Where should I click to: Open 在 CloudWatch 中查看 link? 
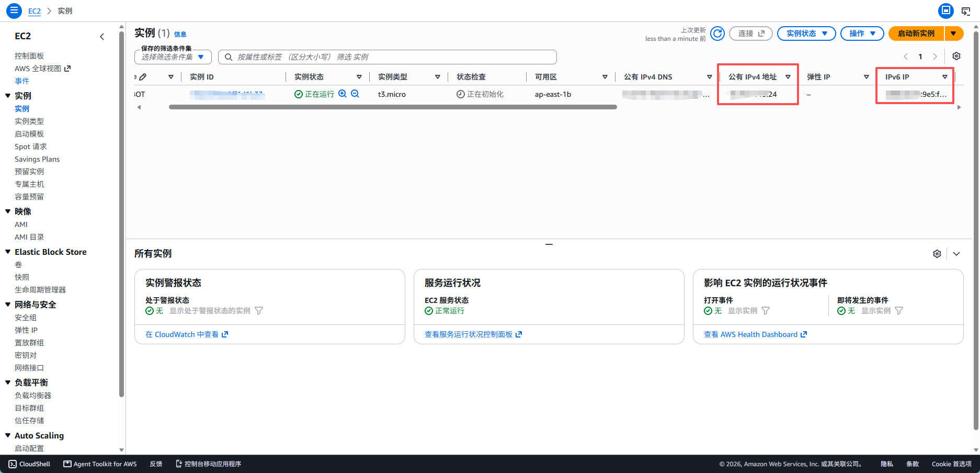click(x=187, y=334)
